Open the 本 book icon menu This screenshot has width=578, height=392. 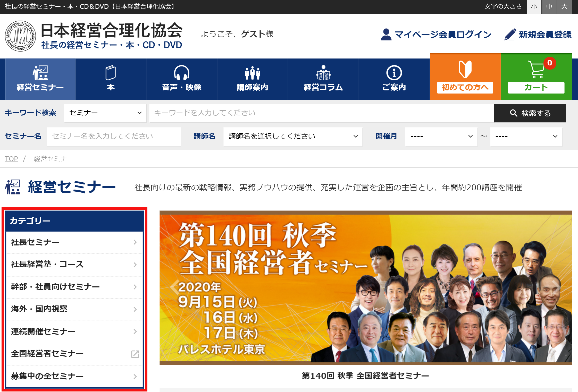[111, 73]
